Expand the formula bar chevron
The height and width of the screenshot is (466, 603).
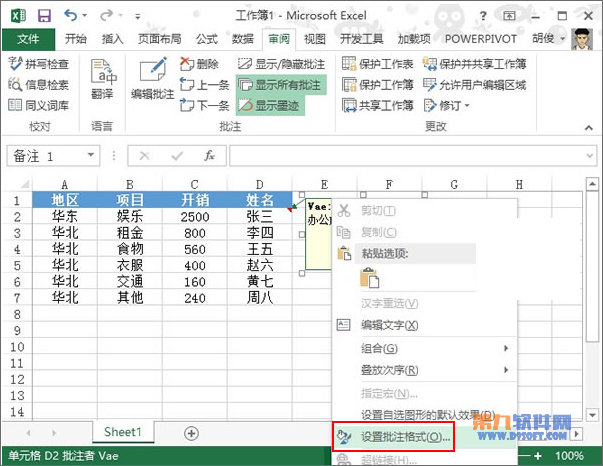click(x=590, y=156)
